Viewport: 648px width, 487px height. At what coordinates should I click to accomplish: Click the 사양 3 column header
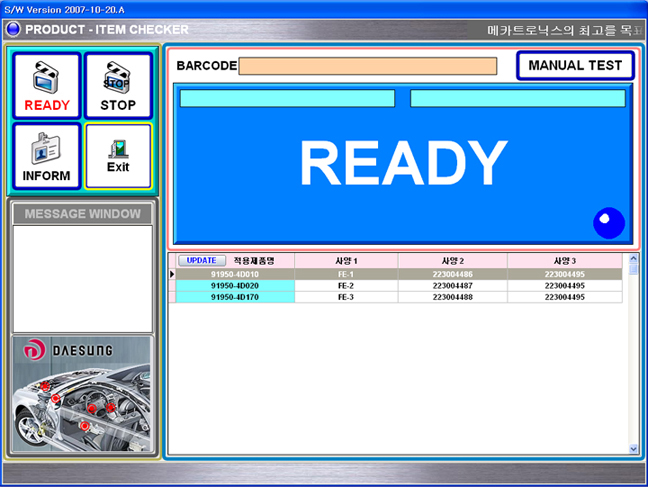point(565,261)
